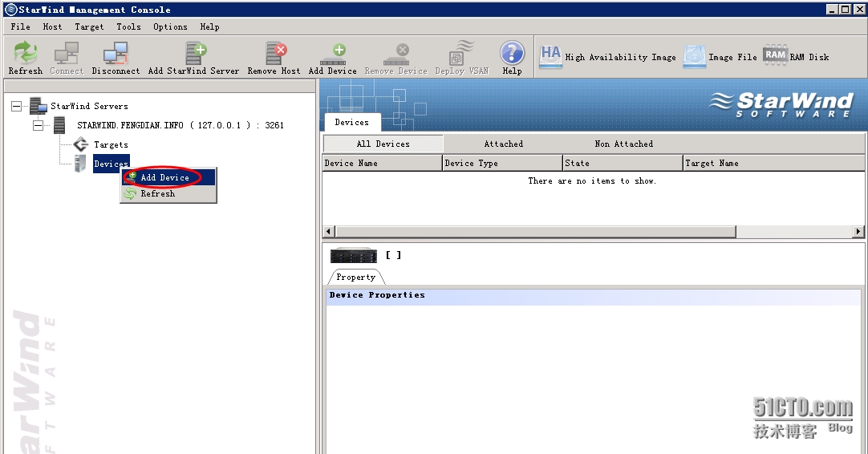Minimize the StarWind Management Console window
The width and height of the screenshot is (868, 454).
tap(832, 10)
